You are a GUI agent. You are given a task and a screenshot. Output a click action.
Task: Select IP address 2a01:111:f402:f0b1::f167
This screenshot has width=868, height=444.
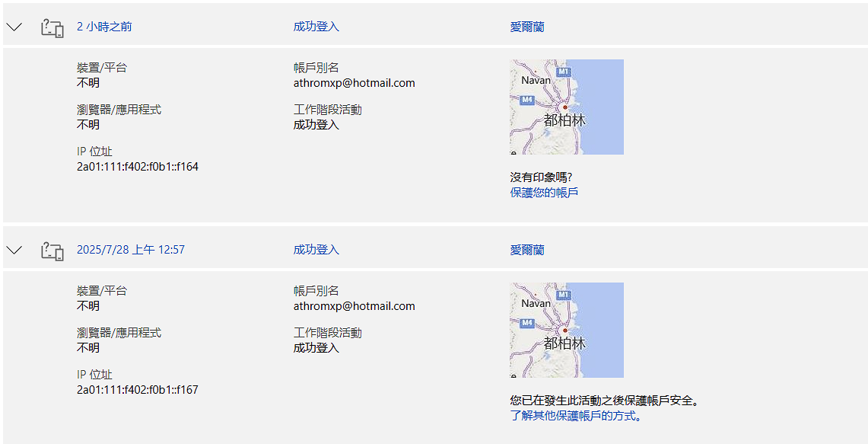[137, 390]
